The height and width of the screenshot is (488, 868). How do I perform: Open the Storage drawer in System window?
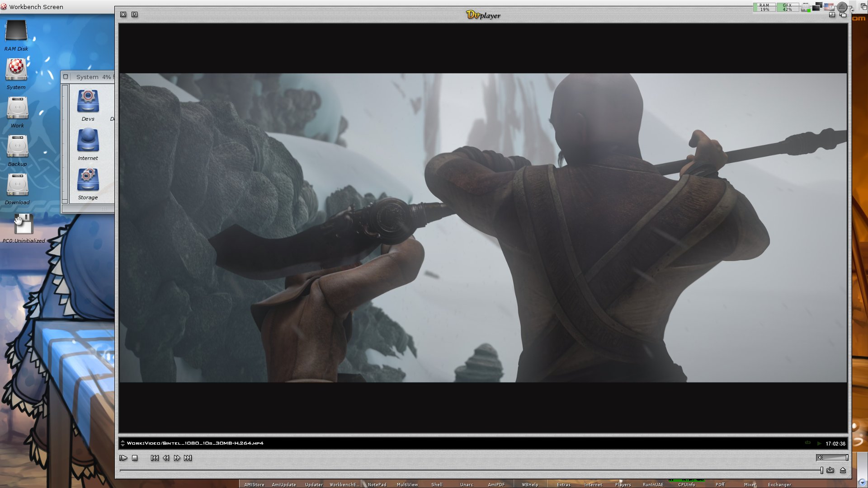(88, 181)
